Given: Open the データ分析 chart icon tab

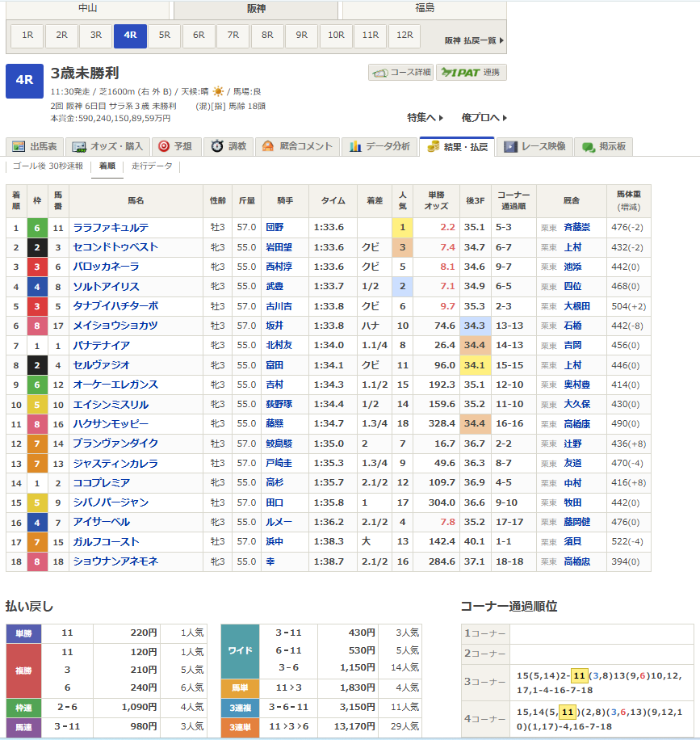Looking at the screenshot, I should pyautogui.click(x=354, y=147).
